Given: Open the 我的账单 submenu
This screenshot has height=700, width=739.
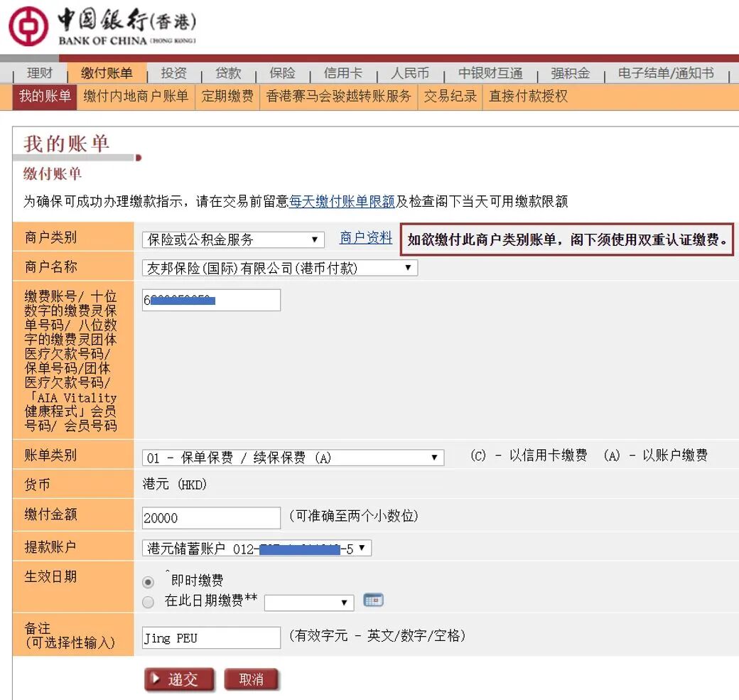Looking at the screenshot, I should 45,96.
